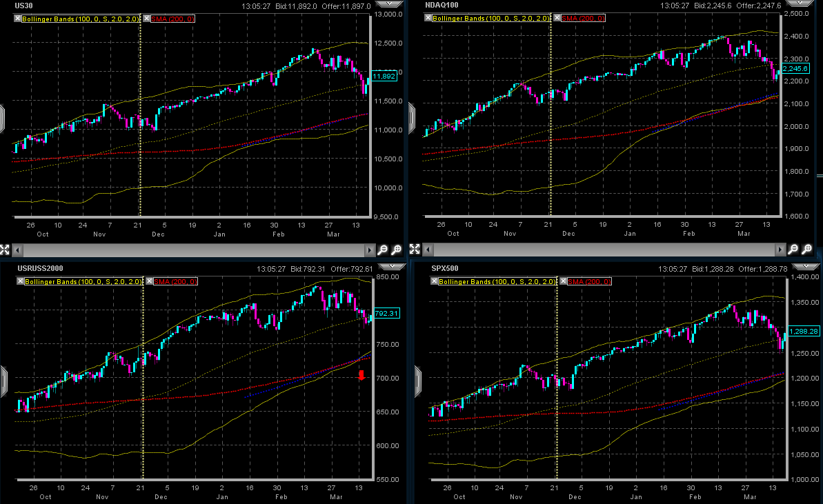Click the Offer:11,897.0 quote on US30
The height and width of the screenshot is (504, 823).
346,6
